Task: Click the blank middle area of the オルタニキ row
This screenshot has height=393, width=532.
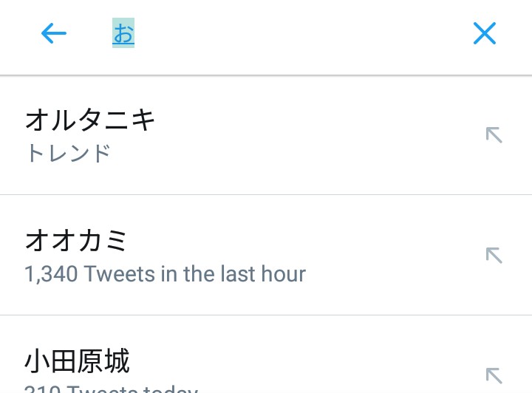Action: pos(310,135)
